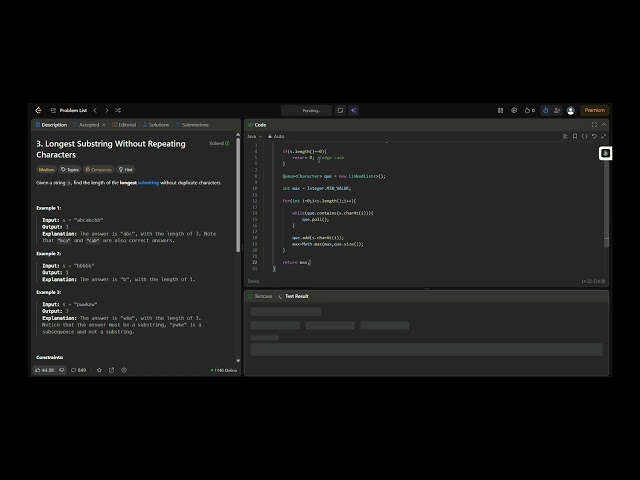This screenshot has width=640, height=480.
Task: Click the bookmark icon in editor toolbar
Action: click(x=575, y=136)
